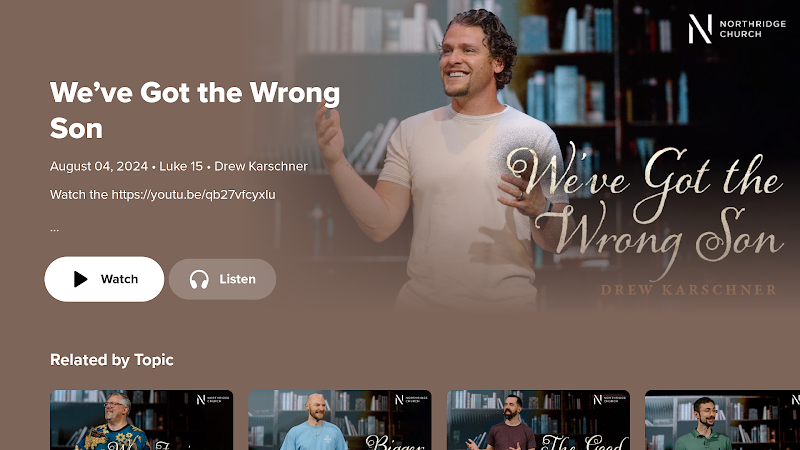The width and height of the screenshot is (800, 450).
Task: Click Drew Karschner in the sermon metadata
Action: (261, 166)
